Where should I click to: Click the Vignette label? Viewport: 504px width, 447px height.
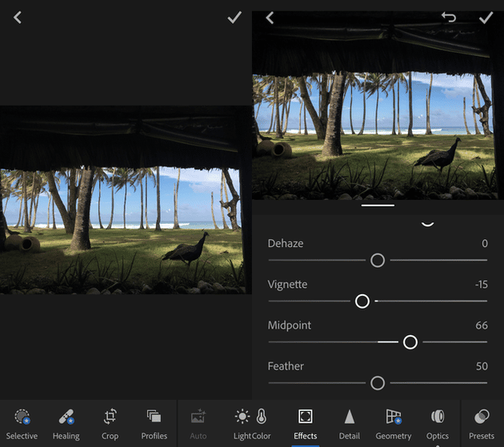[287, 285]
